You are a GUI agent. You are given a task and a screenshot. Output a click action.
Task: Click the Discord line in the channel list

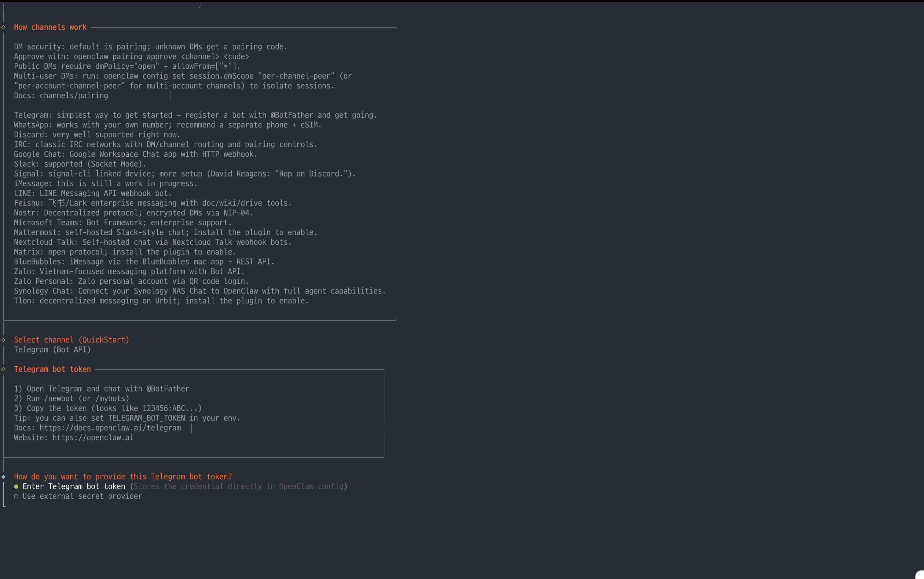[97, 135]
